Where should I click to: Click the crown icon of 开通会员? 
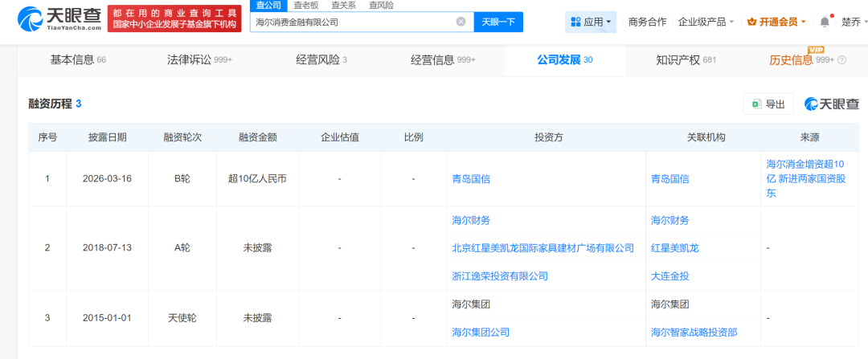coord(752,22)
